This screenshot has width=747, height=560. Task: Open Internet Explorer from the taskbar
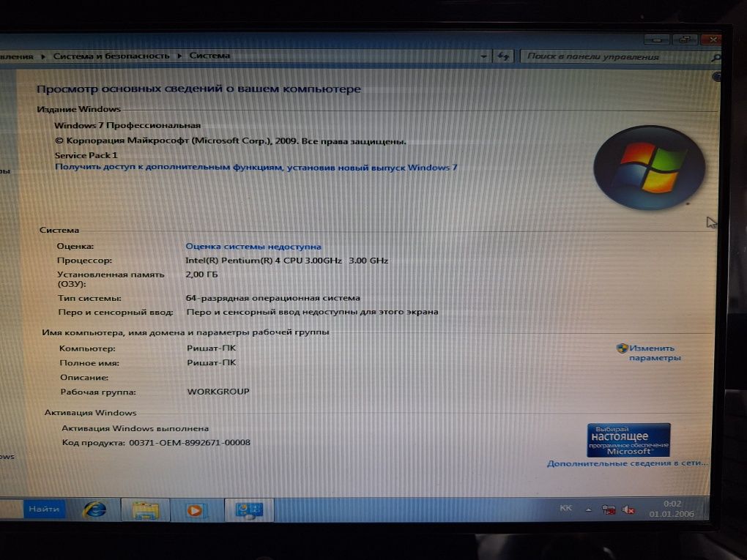(x=94, y=510)
